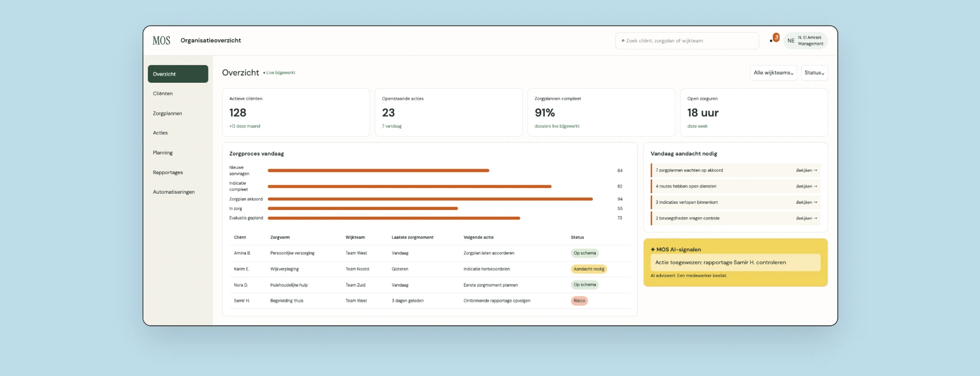
Task: Bekijken link for zorgplannen wachten op akkoord
Action: click(x=806, y=170)
